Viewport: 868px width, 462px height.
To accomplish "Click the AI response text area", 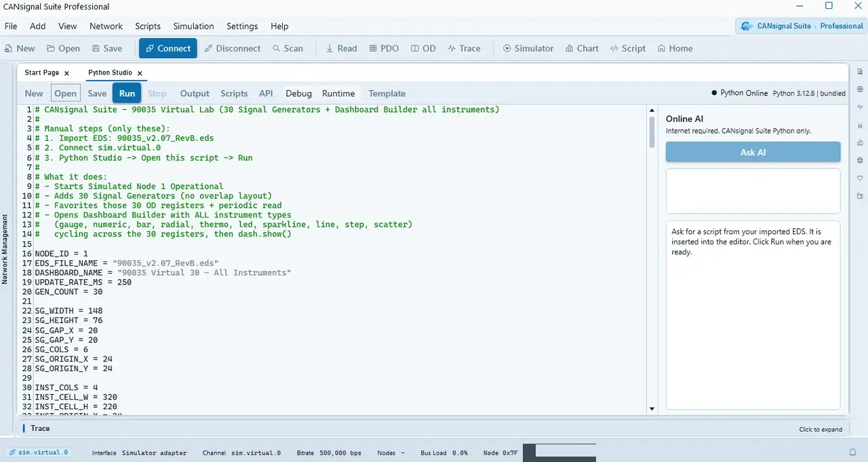I will click(753, 314).
